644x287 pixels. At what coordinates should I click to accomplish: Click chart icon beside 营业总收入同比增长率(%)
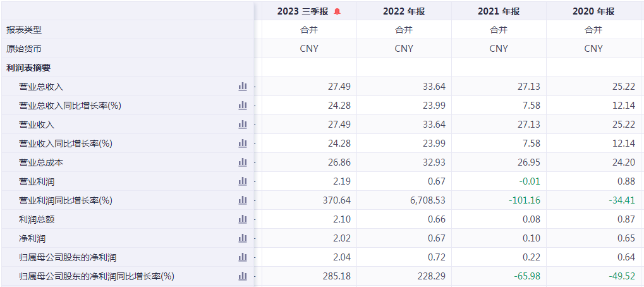point(243,106)
